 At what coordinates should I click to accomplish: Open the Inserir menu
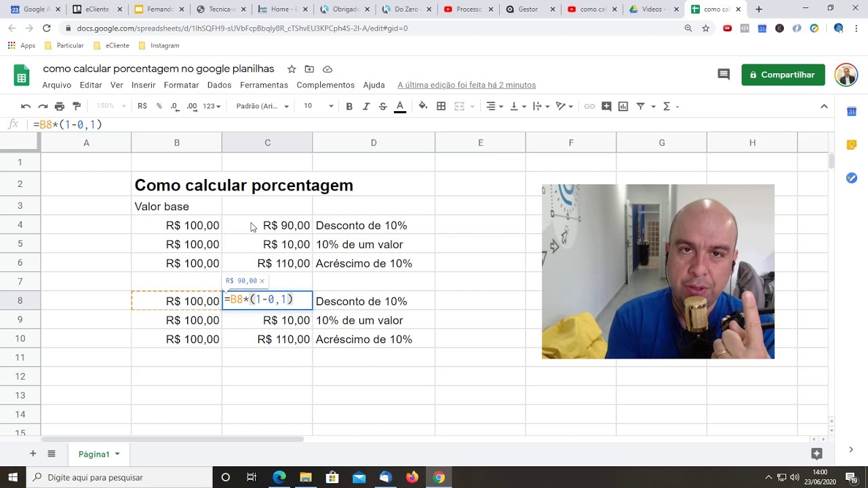point(144,85)
